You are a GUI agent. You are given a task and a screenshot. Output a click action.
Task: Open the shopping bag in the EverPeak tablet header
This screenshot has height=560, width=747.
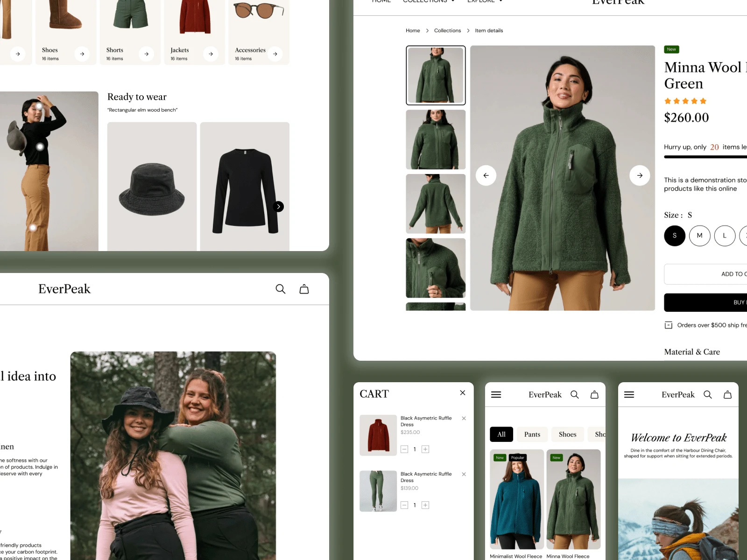(x=304, y=289)
